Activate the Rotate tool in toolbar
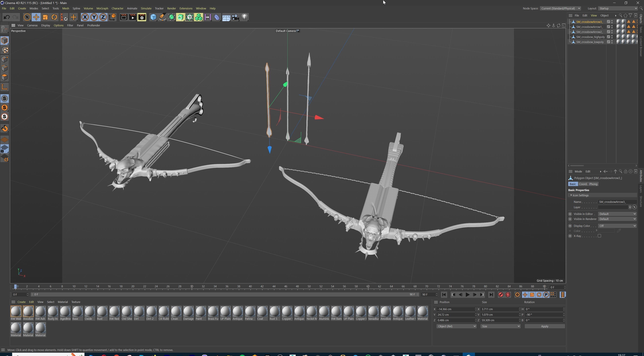Screen dimensions: 644x356 click(54, 17)
